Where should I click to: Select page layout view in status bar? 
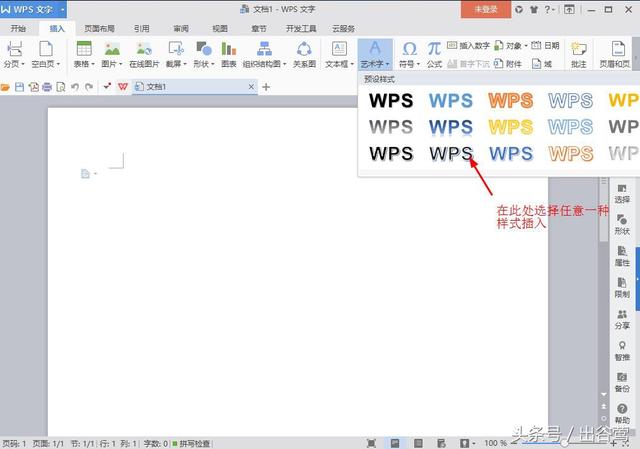pos(395,443)
